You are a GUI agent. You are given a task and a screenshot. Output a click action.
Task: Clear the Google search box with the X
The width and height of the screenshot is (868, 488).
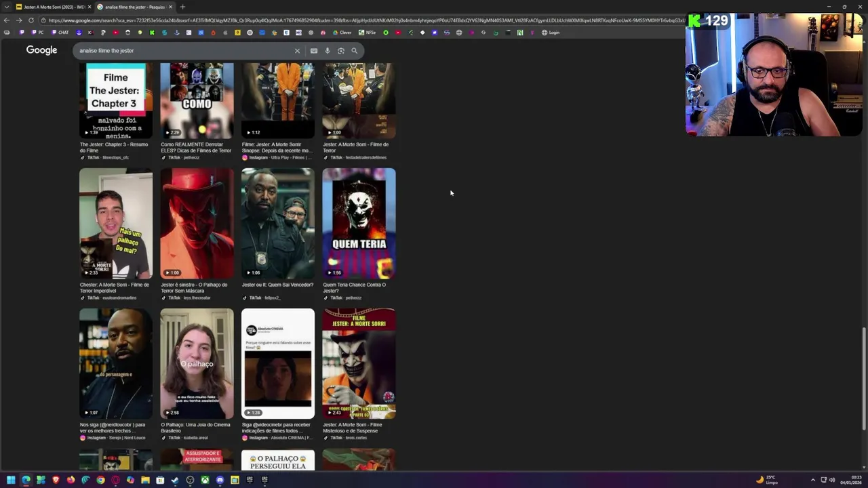point(297,51)
